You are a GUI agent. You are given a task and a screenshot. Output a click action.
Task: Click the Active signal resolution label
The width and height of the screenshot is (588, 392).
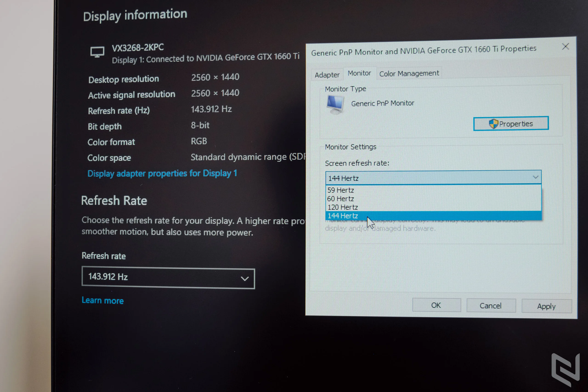(132, 95)
